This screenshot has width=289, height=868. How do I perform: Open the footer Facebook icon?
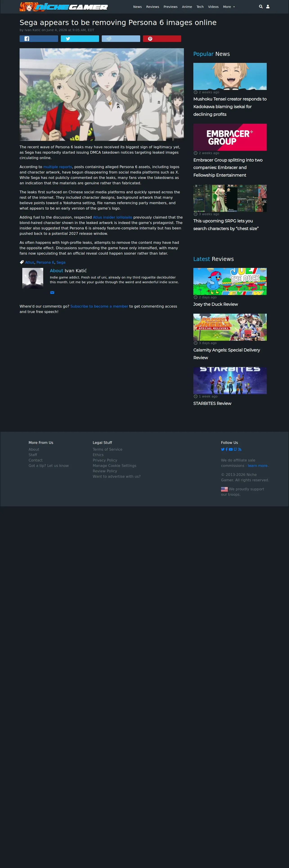(x=227, y=449)
